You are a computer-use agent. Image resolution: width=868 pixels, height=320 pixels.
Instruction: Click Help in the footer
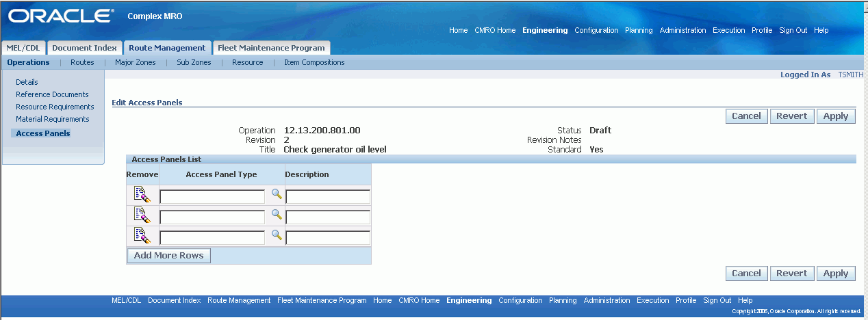pyautogui.click(x=745, y=300)
